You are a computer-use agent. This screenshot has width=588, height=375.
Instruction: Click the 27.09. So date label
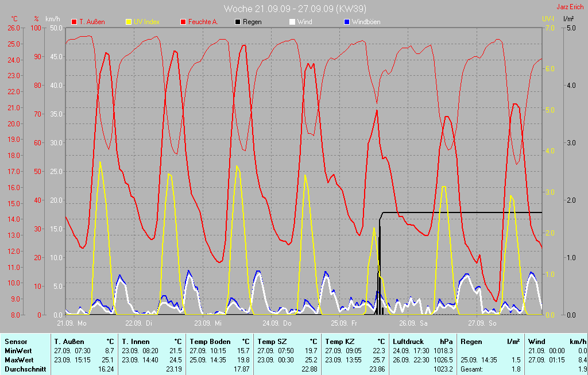(x=482, y=323)
